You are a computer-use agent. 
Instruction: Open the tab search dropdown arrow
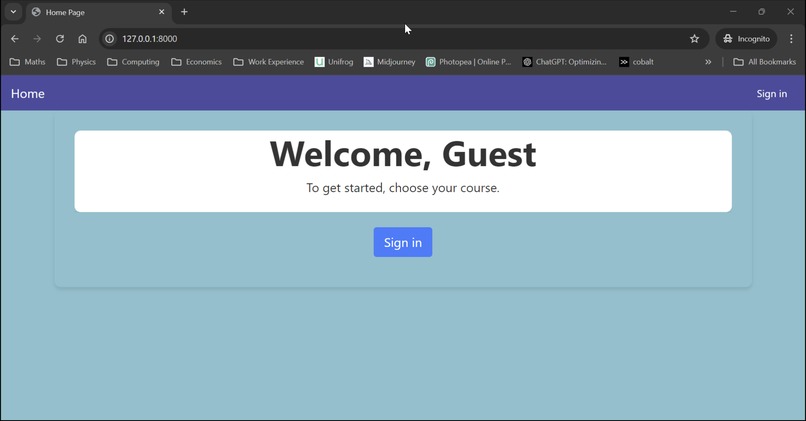pyautogui.click(x=13, y=11)
